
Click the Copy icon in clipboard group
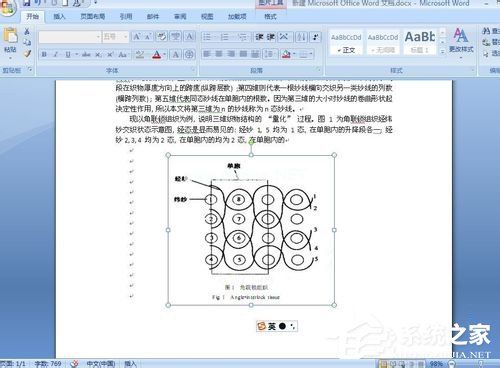(x=27, y=42)
